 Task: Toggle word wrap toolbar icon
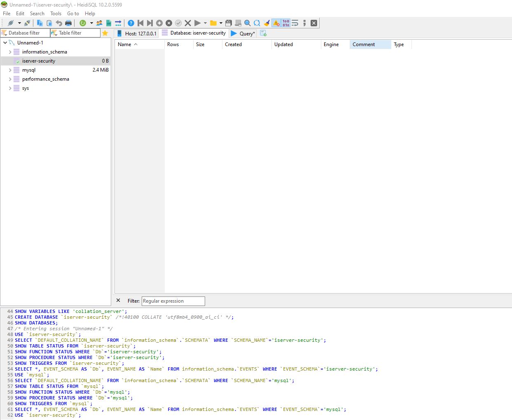coord(295,23)
